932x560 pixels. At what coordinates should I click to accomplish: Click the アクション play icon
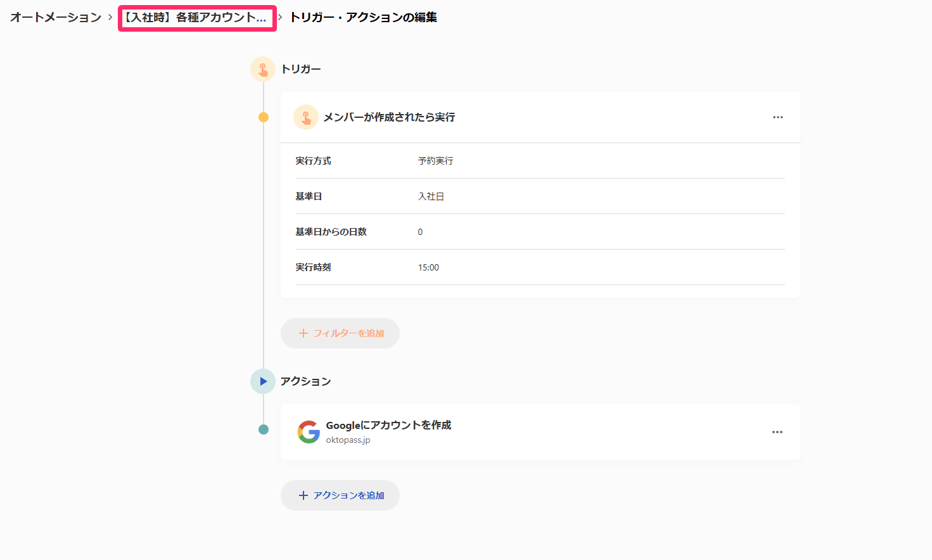tap(263, 381)
